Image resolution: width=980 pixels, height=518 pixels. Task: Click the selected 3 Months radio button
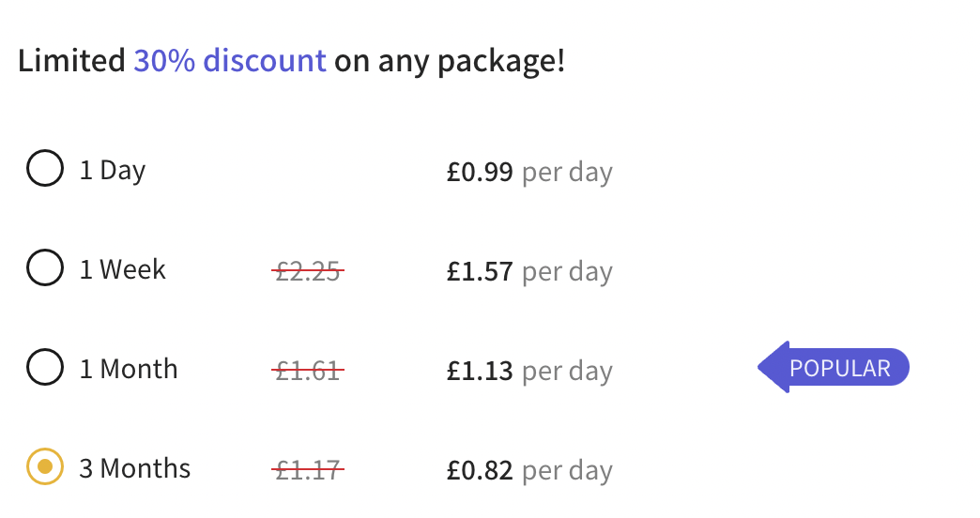point(45,466)
